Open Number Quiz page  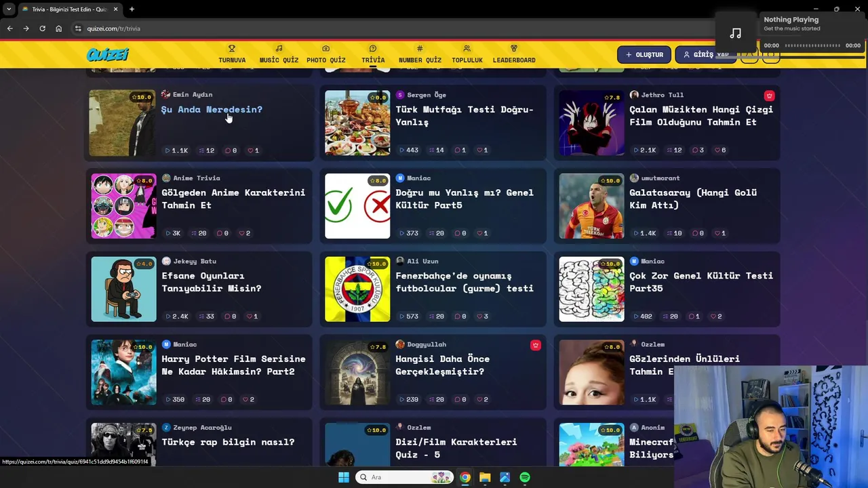420,54
